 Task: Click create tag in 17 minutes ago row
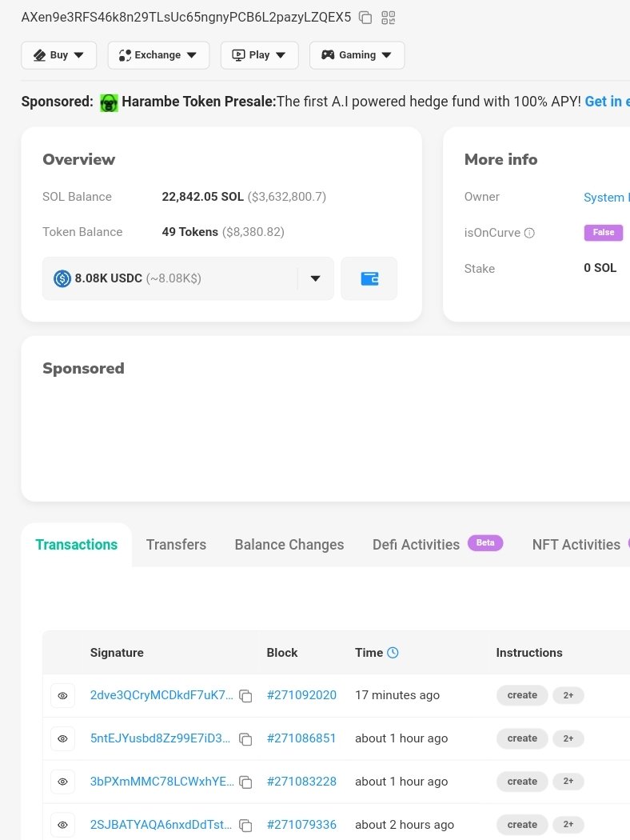coord(522,695)
